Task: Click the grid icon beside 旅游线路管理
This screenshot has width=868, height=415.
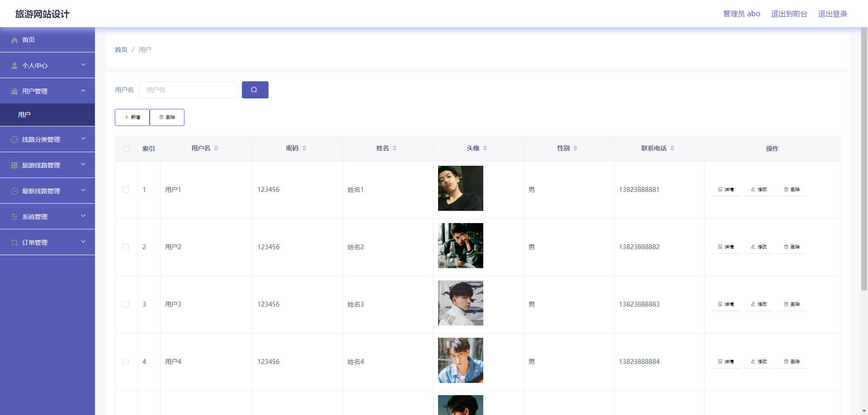Action: [x=14, y=165]
